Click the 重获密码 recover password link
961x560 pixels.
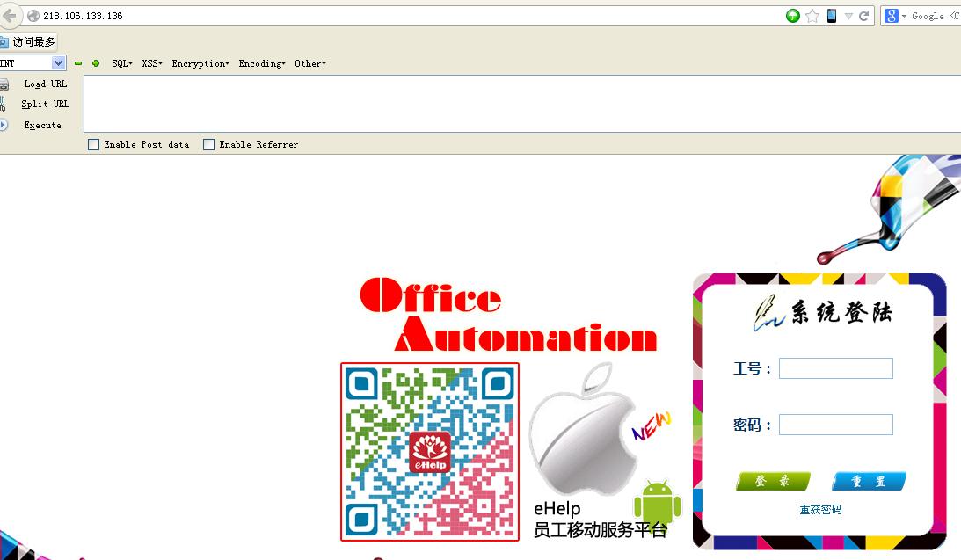(820, 509)
